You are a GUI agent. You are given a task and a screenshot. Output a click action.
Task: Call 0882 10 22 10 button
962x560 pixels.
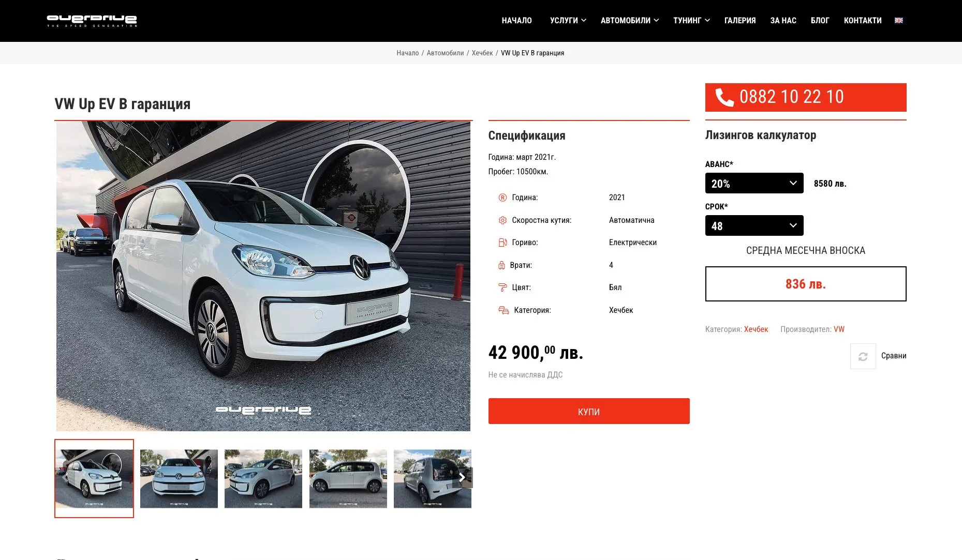[x=806, y=97]
